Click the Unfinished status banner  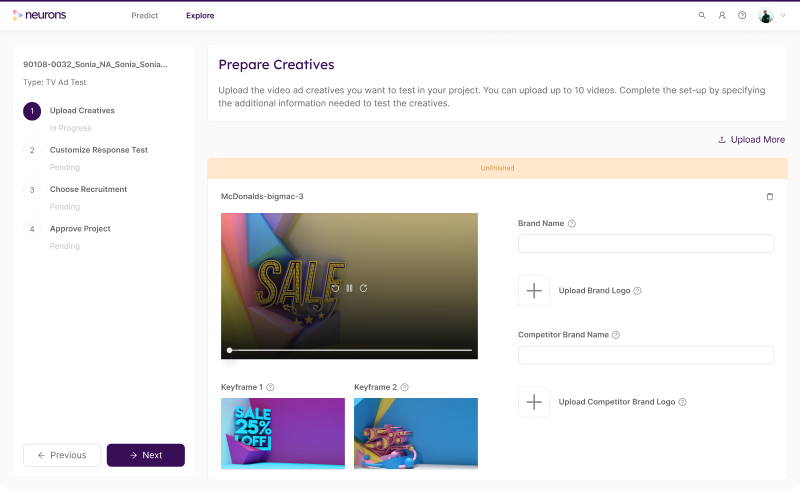[x=497, y=168]
